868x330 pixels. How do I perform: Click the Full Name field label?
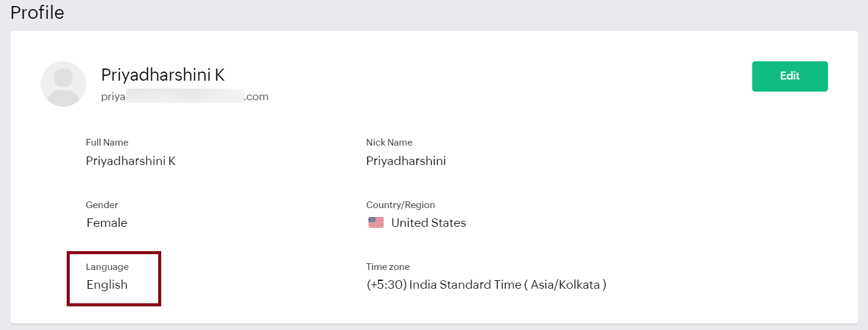(x=107, y=143)
